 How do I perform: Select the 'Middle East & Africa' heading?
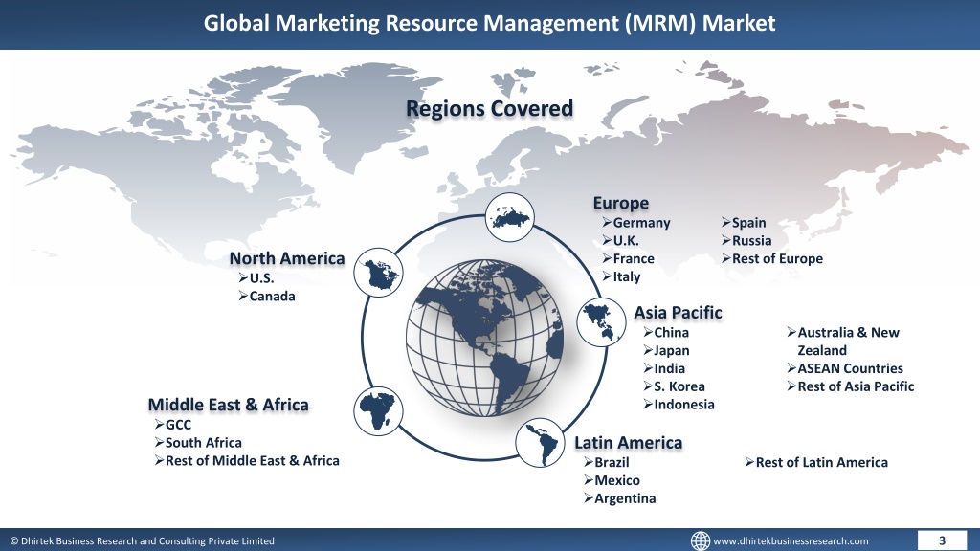coord(228,405)
